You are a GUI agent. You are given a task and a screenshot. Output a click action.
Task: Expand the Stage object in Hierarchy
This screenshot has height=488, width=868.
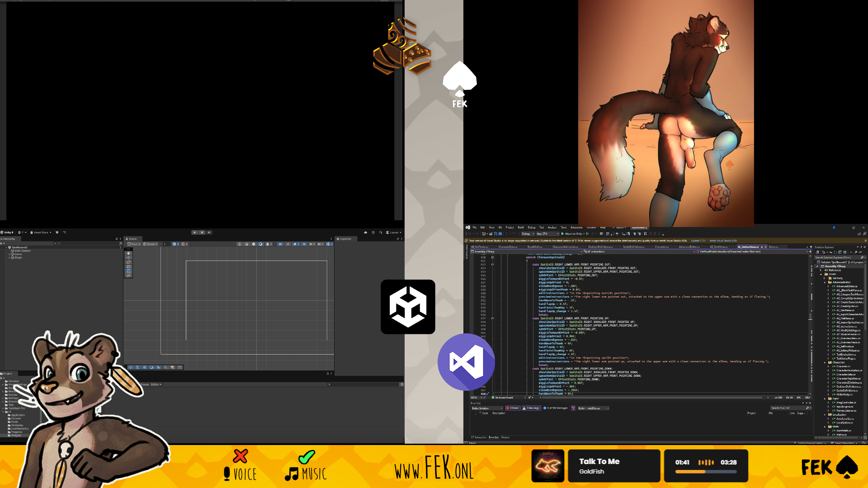[x=9, y=258]
